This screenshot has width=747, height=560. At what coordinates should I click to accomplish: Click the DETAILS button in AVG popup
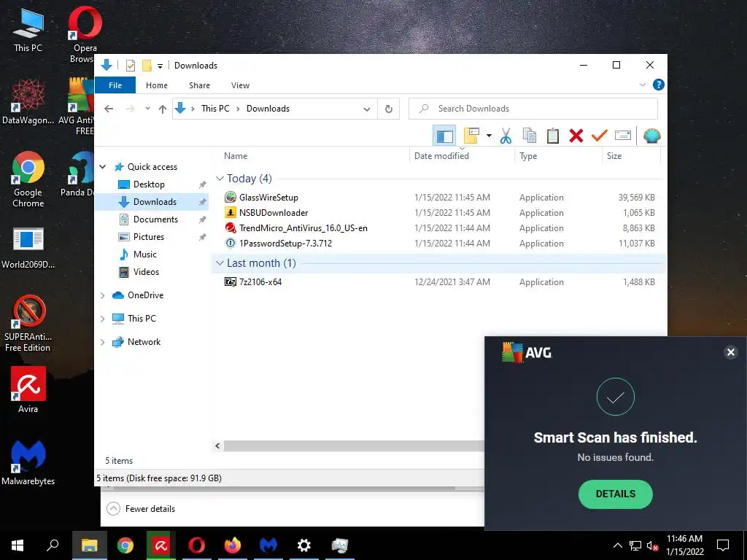tap(615, 494)
